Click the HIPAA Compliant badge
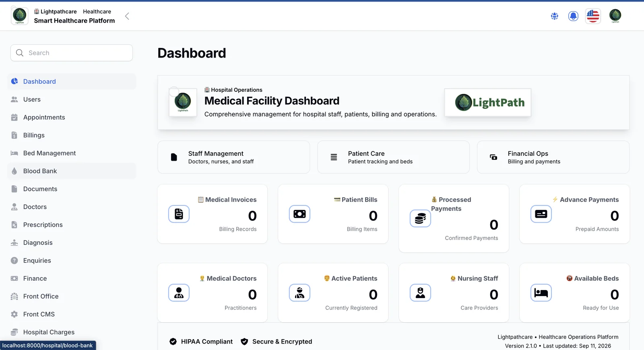Image resolution: width=644 pixels, height=350 pixels. coord(201,342)
